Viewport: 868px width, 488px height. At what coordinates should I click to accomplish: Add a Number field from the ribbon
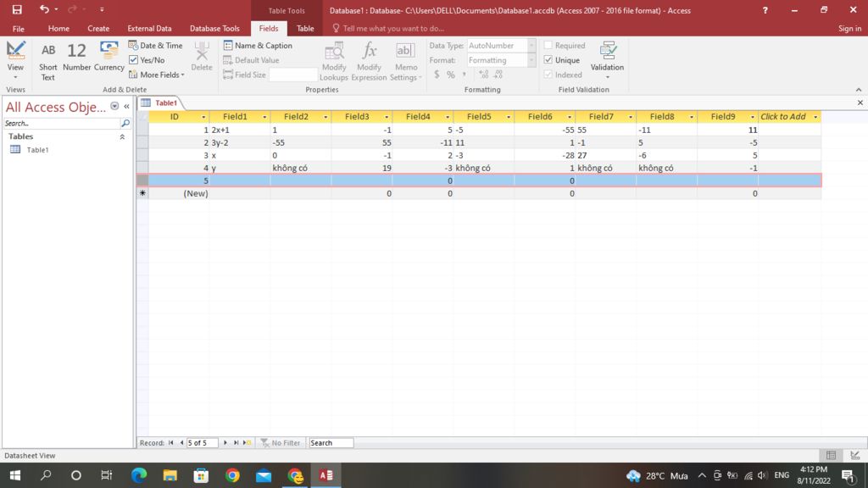[76, 58]
